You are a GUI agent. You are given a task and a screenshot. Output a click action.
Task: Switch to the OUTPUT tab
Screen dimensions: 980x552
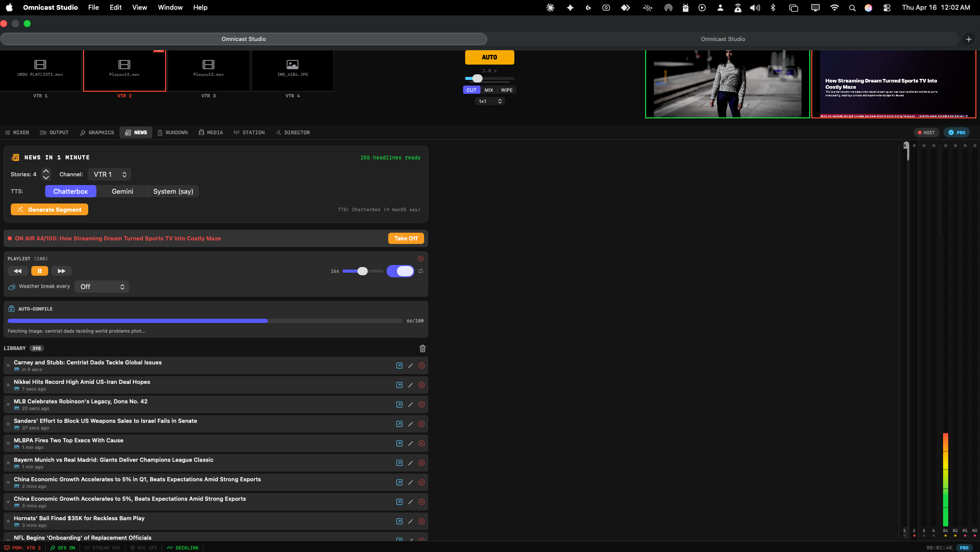(54, 133)
